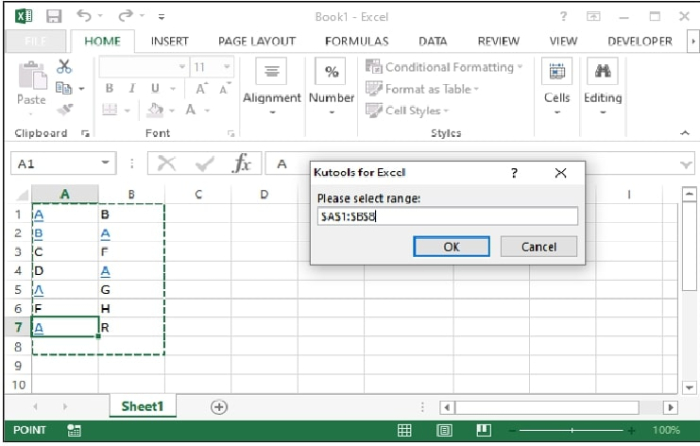
Task: Open Cell Styles gallery
Action: point(407,110)
